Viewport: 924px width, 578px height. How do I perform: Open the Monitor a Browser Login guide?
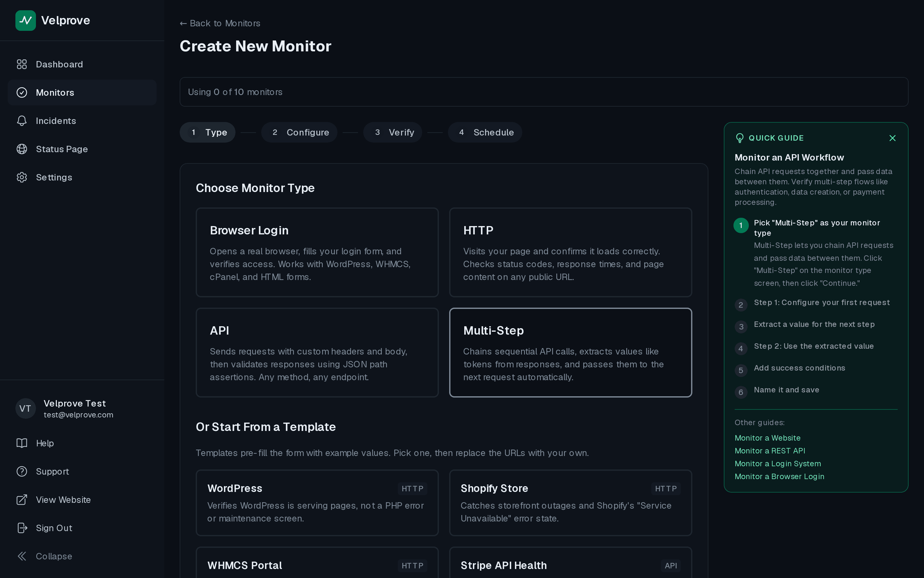click(x=779, y=476)
